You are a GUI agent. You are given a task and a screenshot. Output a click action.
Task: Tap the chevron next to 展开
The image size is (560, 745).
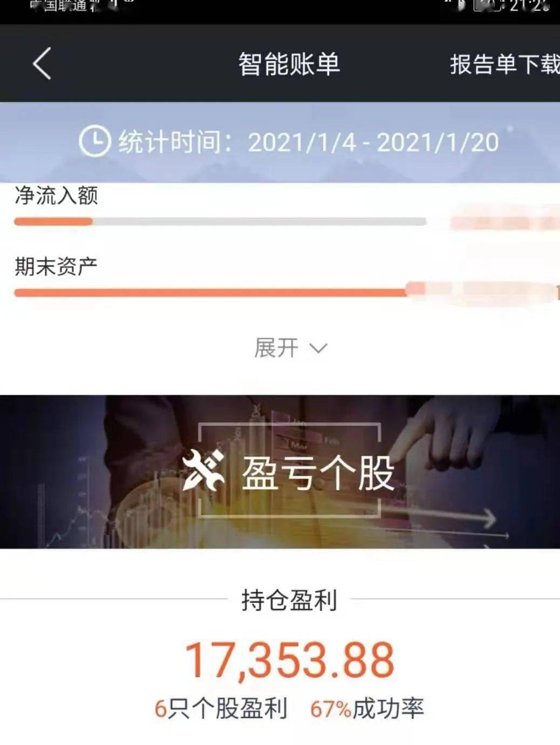[318, 348]
